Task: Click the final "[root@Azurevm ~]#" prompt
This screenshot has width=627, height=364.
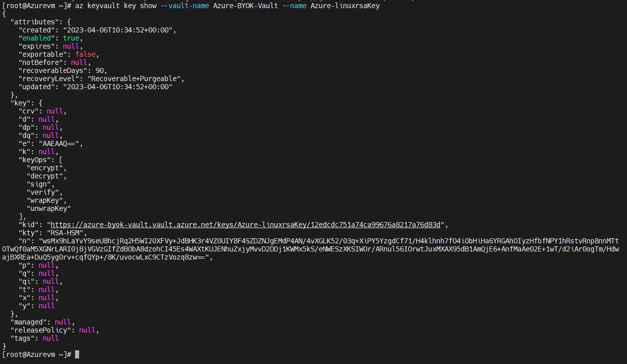Action: (37, 354)
